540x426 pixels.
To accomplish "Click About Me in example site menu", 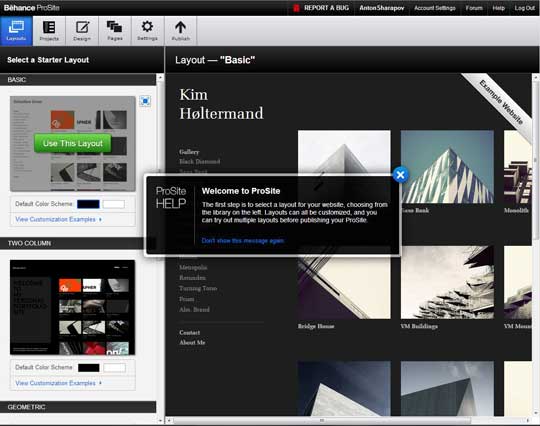I will (192, 342).
